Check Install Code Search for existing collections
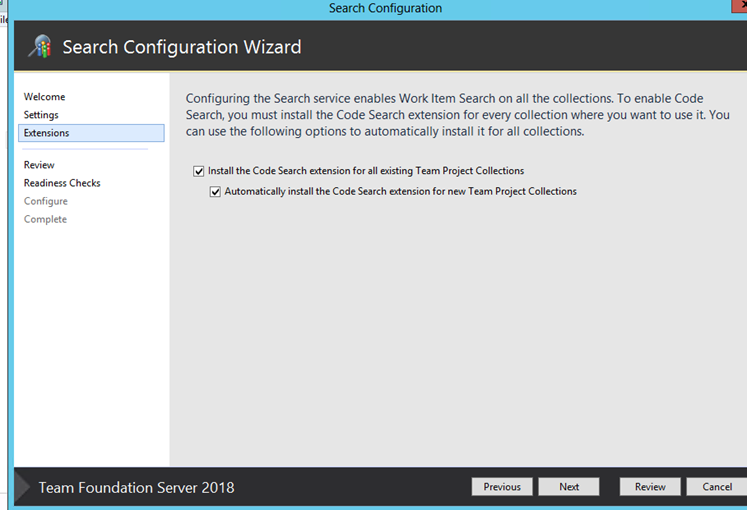This screenshot has width=747, height=510. point(199,171)
